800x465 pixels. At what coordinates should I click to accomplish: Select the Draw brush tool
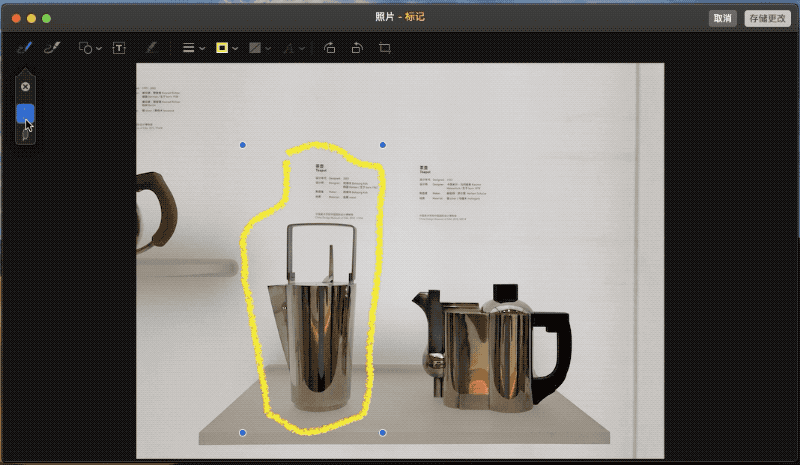coord(54,47)
